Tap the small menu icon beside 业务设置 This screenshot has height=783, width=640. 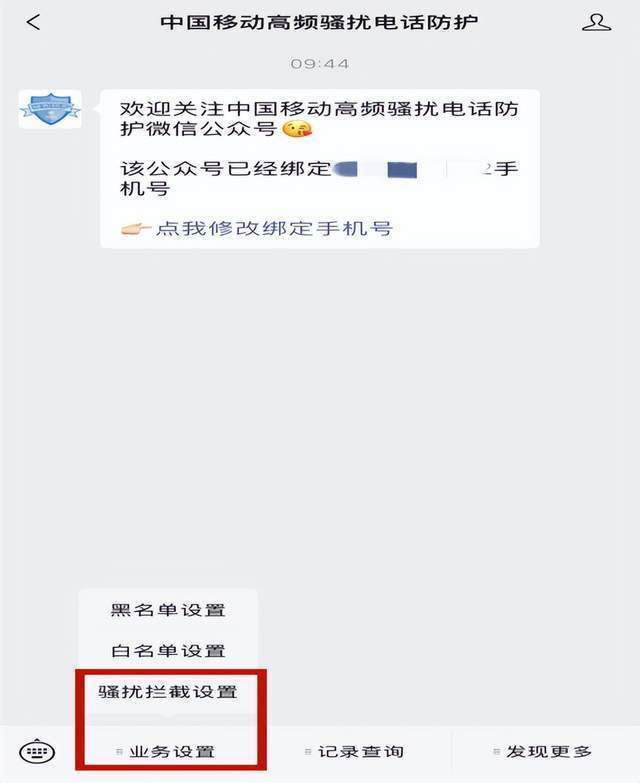tap(119, 752)
